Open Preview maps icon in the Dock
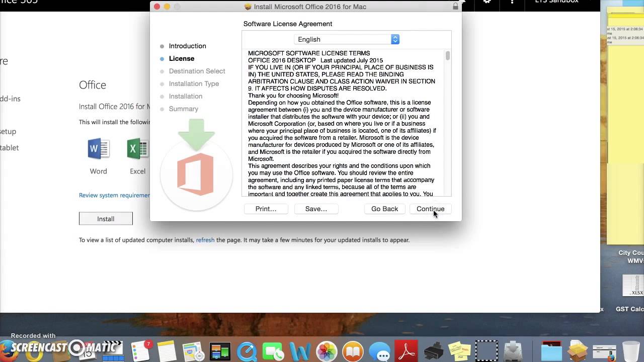 coord(193,352)
